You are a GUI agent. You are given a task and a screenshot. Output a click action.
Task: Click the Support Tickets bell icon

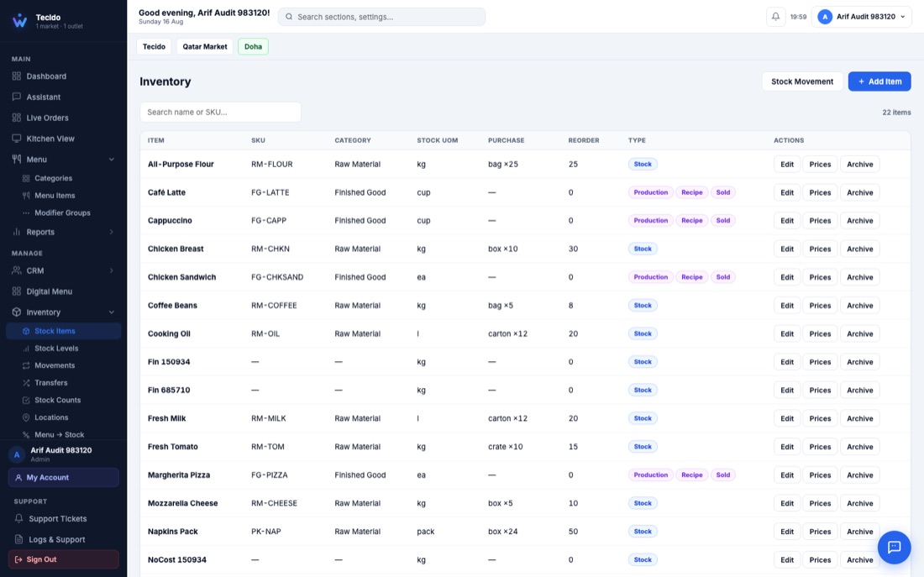[x=18, y=519]
